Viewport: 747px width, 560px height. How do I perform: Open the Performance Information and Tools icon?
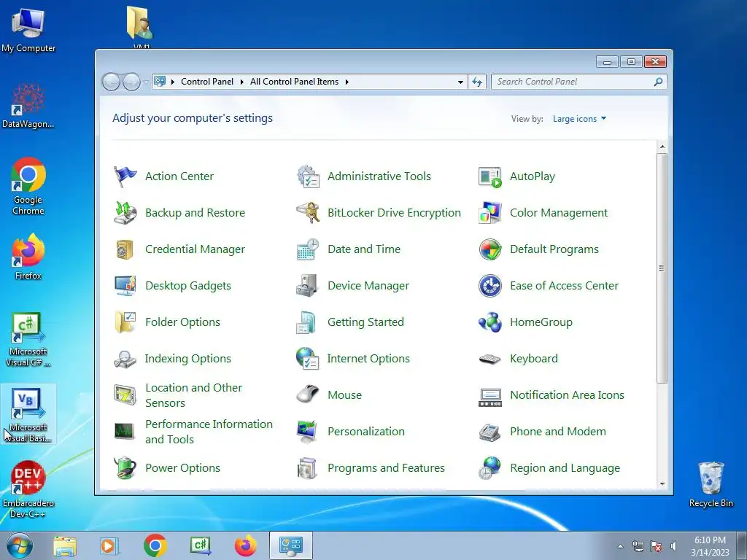(125, 432)
